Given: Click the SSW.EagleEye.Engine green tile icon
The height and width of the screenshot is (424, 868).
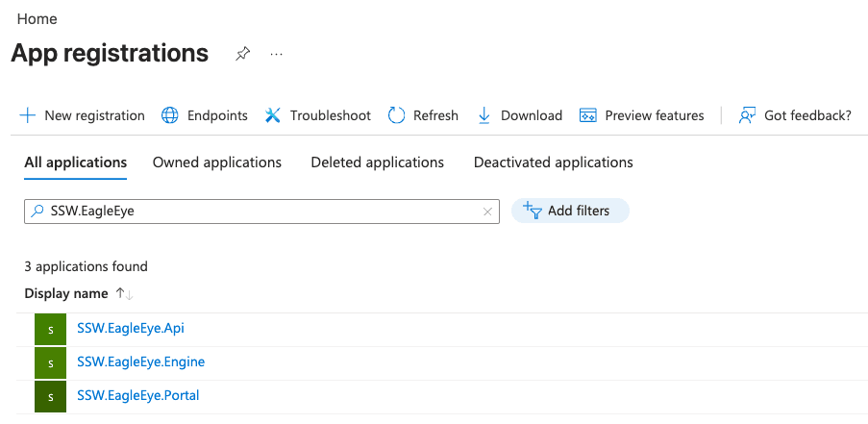Looking at the screenshot, I should (x=50, y=363).
